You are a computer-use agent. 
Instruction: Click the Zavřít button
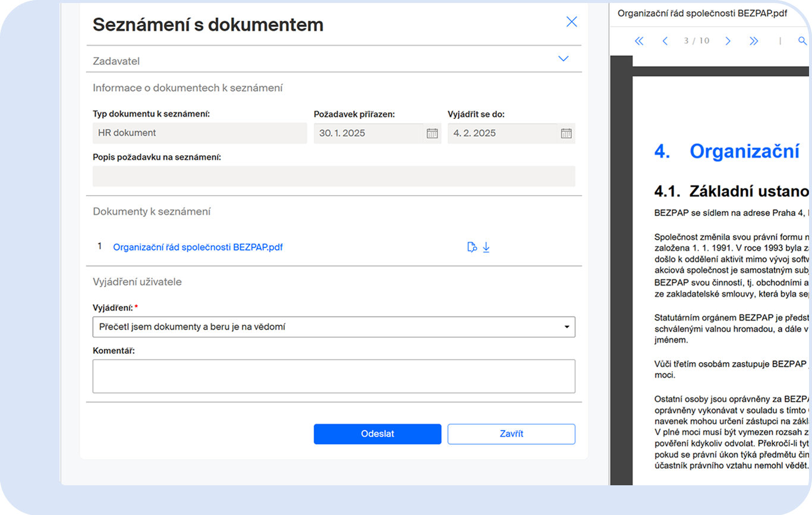coord(511,434)
